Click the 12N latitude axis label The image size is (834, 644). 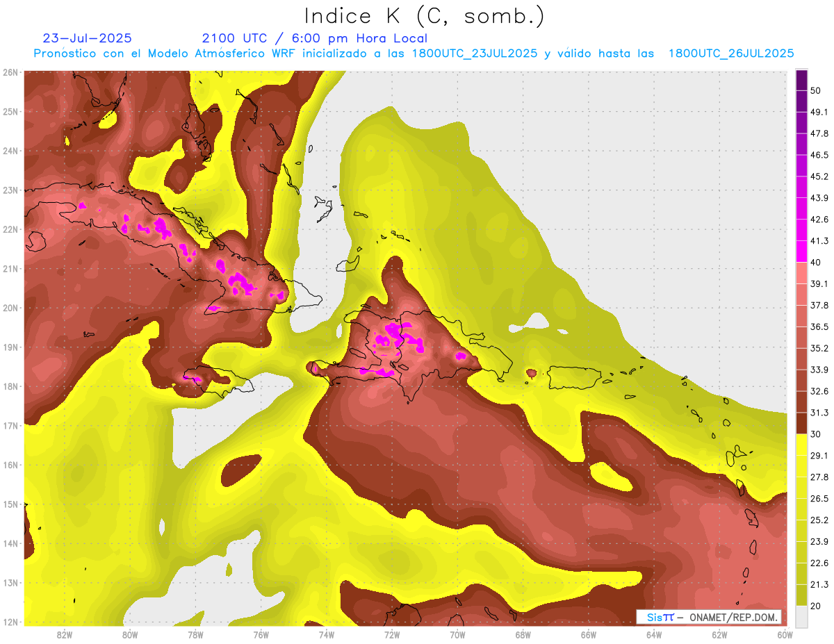coord(10,622)
